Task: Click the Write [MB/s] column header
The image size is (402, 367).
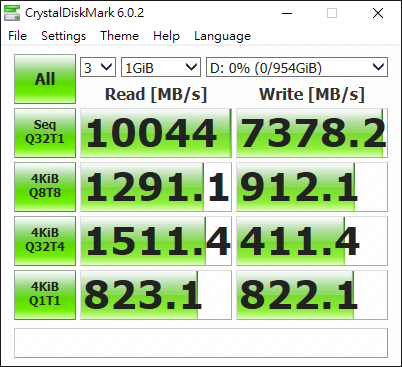Action: [x=312, y=94]
